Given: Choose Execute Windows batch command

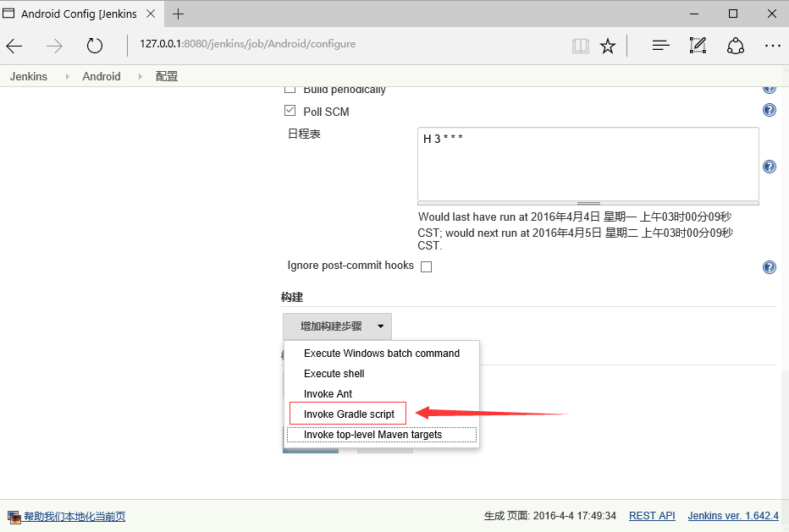Looking at the screenshot, I should (x=382, y=354).
